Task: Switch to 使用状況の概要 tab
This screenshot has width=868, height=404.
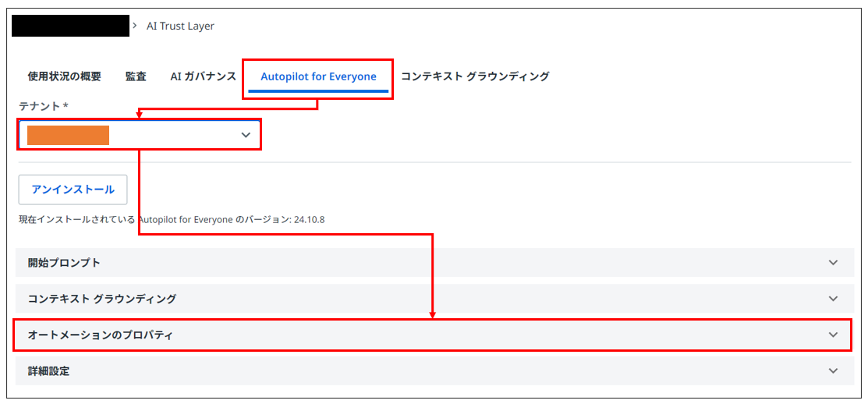Action: (x=64, y=76)
